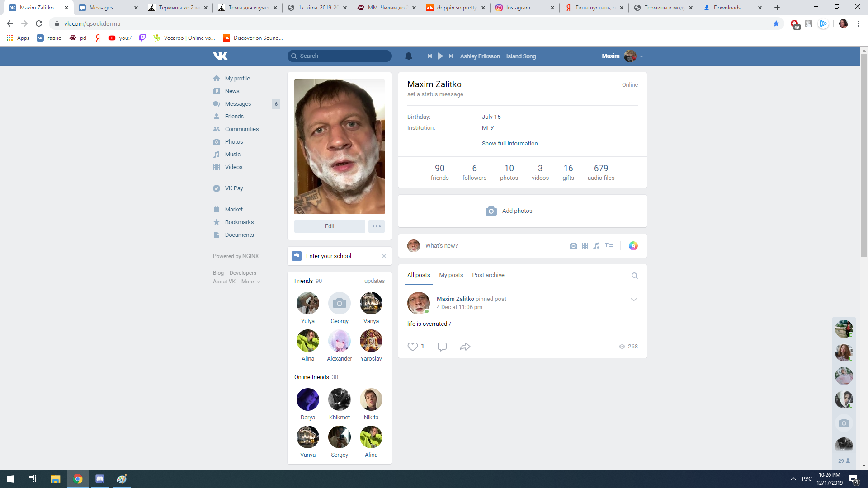This screenshot has width=868, height=488.
Task: Open comments on the pinned post
Action: click(442, 347)
